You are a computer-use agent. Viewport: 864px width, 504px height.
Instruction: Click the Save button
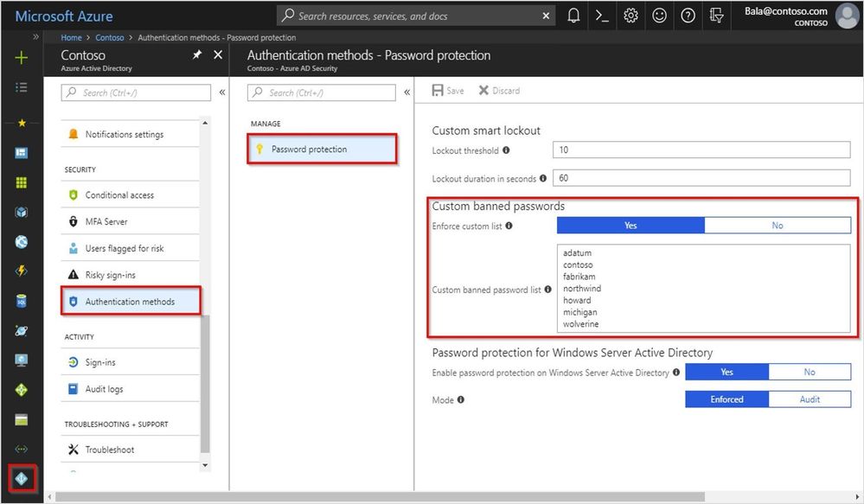448,90
